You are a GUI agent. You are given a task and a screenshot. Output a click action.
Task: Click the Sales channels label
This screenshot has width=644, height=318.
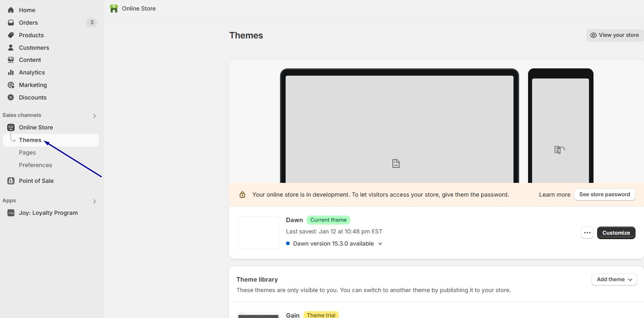pyautogui.click(x=22, y=115)
